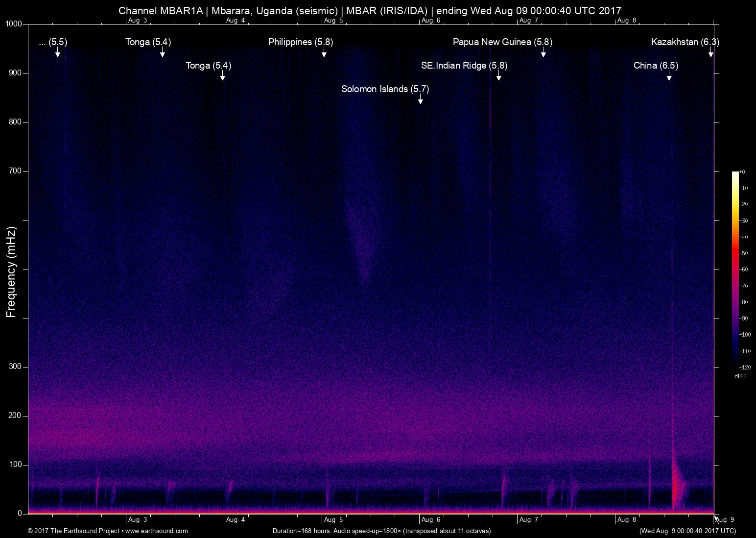Click the second Tonga (5.4) marker below
Image resolution: width=756 pixels, height=538 pixels.
223,78
